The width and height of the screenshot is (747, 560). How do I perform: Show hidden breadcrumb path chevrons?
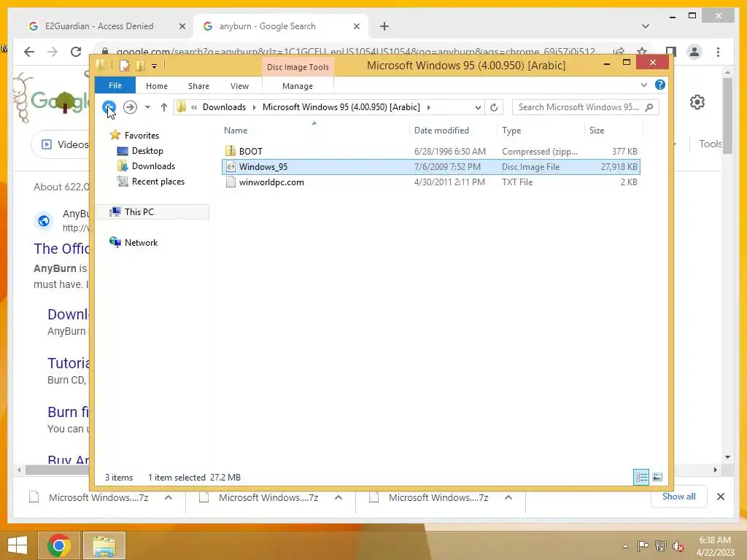point(194,107)
